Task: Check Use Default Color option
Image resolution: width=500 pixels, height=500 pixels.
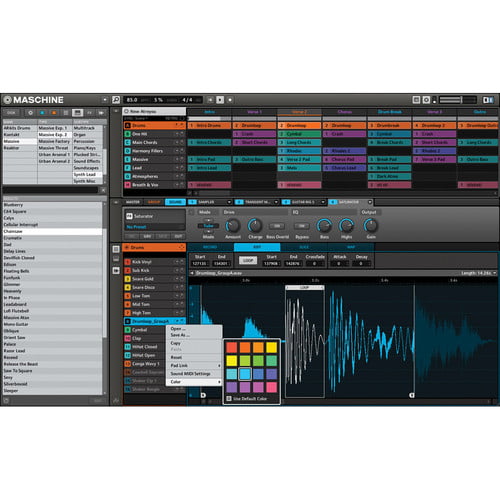Action: pyautogui.click(x=229, y=398)
